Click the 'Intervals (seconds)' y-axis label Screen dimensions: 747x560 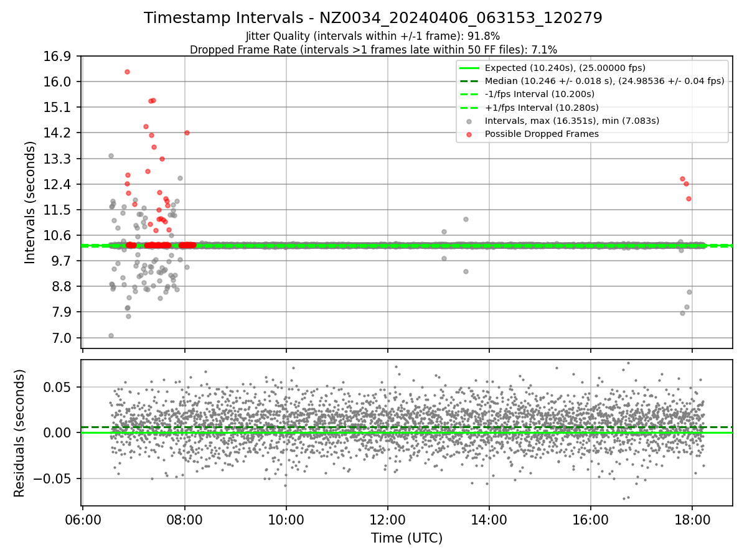(31, 202)
